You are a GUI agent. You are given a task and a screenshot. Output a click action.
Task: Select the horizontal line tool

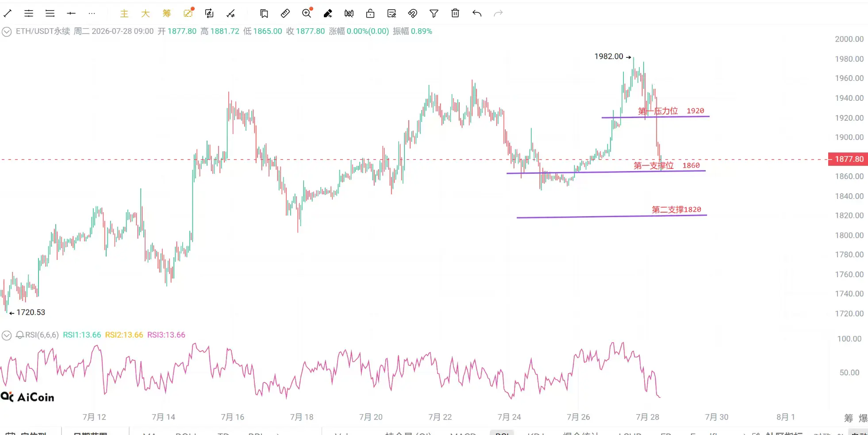tap(71, 14)
